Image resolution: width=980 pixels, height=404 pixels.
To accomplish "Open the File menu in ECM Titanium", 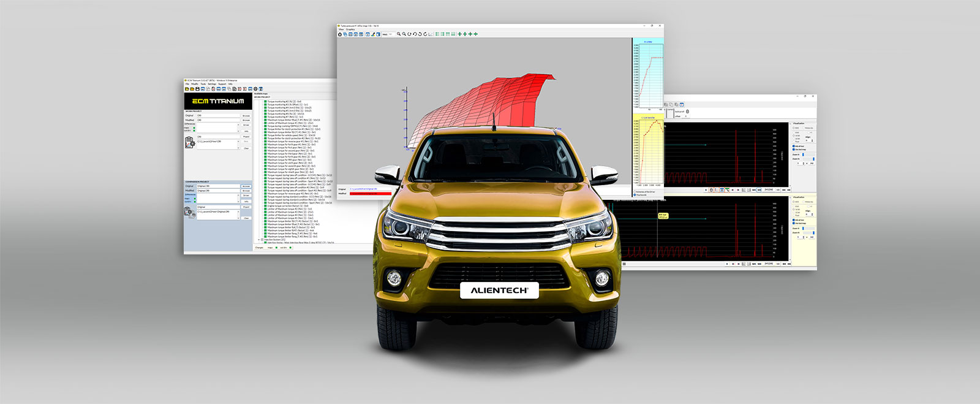I will point(187,84).
